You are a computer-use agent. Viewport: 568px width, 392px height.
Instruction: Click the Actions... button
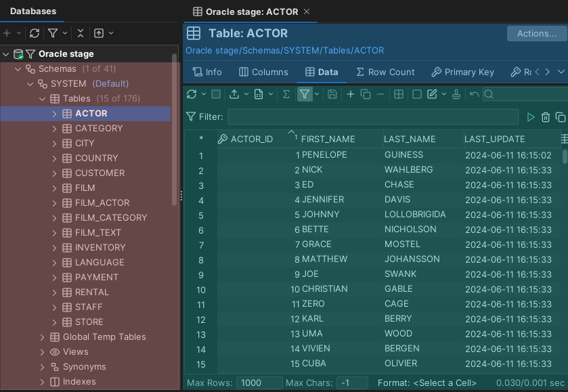536,33
